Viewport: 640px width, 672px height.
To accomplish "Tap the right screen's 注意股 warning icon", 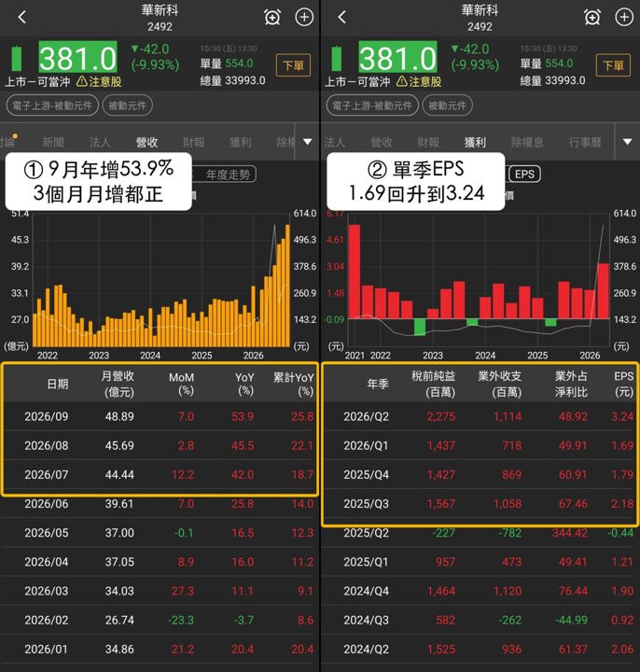I will coord(401,81).
